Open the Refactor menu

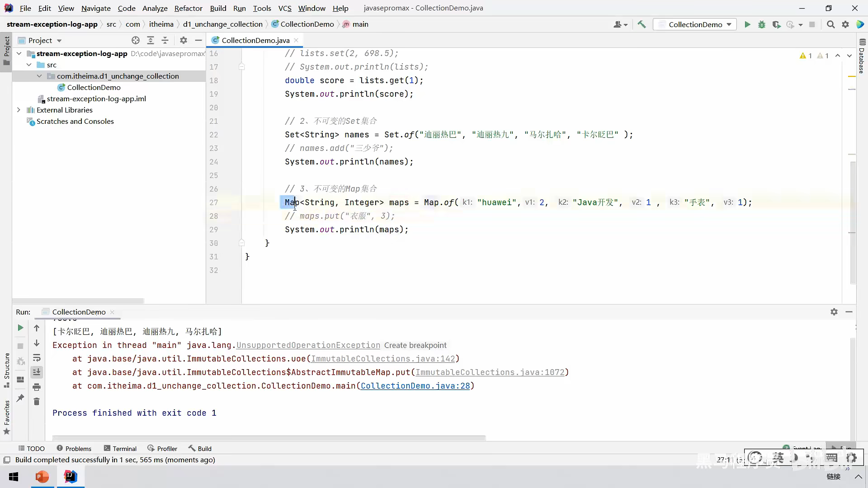click(x=188, y=8)
